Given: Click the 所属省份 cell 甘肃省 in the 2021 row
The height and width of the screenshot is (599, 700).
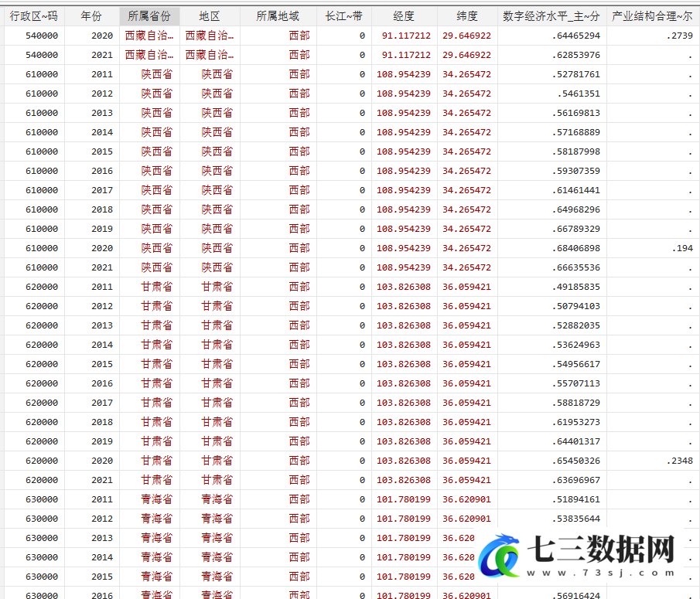Looking at the screenshot, I should pos(157,481).
